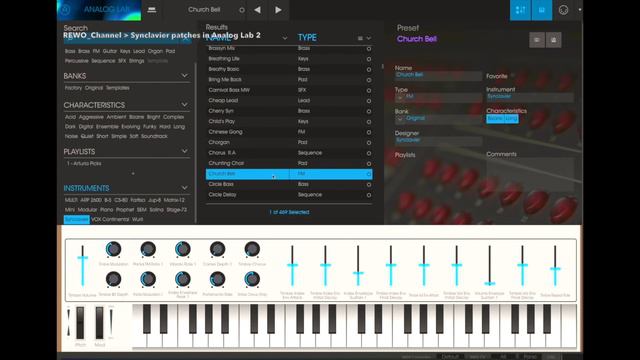Viewport: 640px width, 360px height.
Task: Add a new playlist with plus icon
Action: (133, 173)
